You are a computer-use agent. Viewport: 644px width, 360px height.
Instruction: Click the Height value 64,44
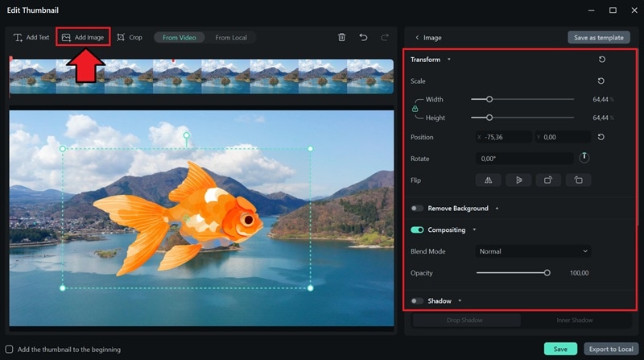[600, 118]
